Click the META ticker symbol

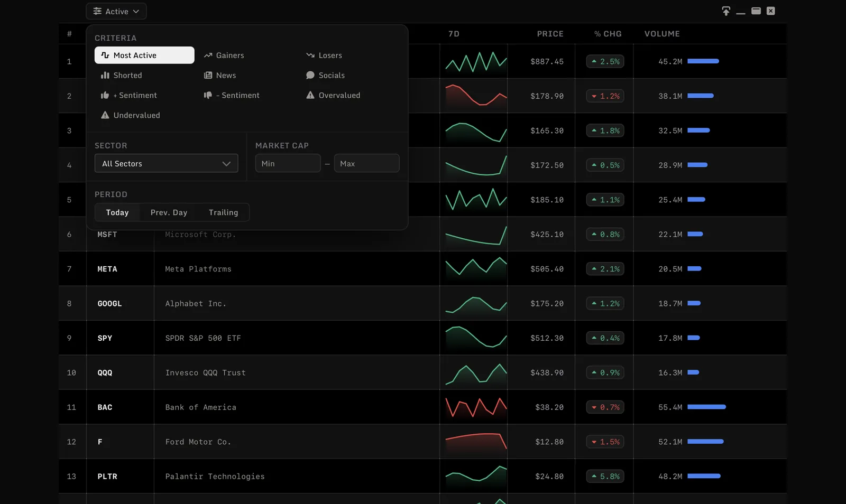point(107,269)
